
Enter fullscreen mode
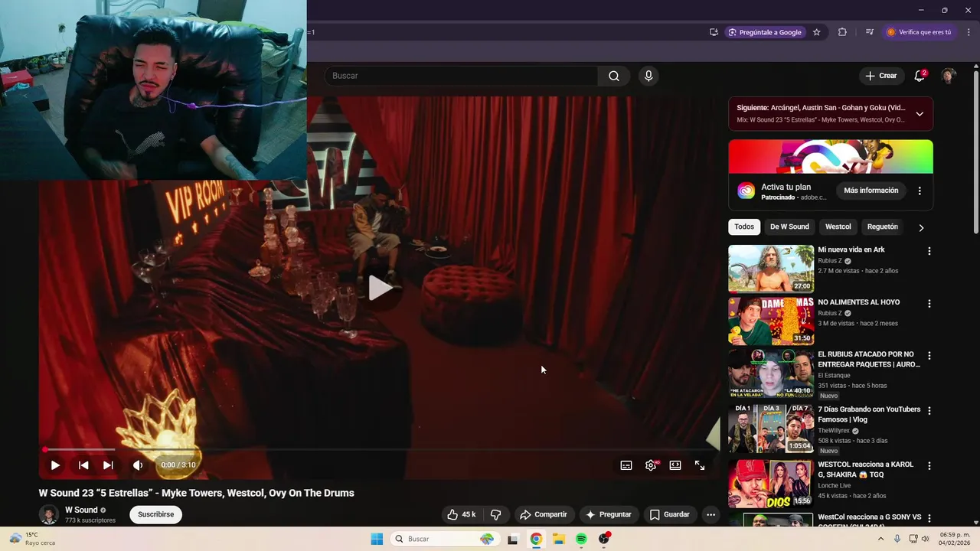(x=700, y=465)
